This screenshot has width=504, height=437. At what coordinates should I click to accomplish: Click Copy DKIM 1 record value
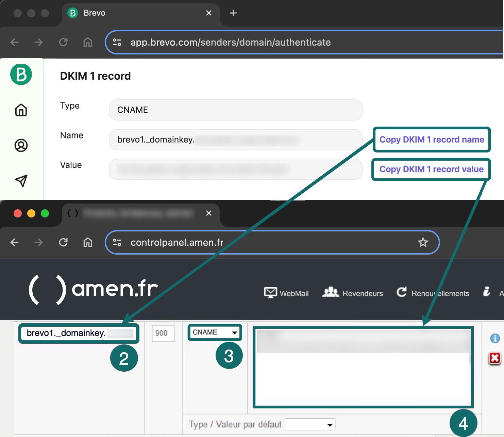coord(431,169)
